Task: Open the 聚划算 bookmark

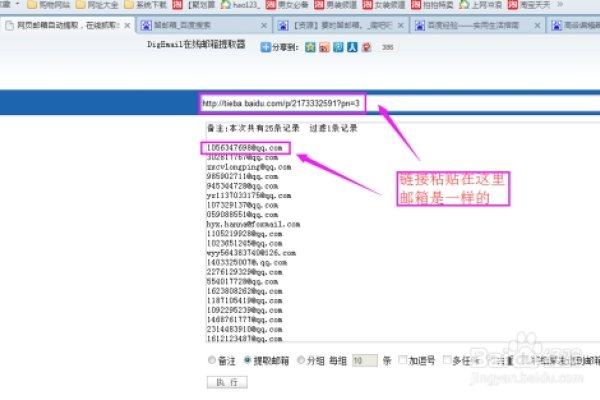Action: point(194,5)
